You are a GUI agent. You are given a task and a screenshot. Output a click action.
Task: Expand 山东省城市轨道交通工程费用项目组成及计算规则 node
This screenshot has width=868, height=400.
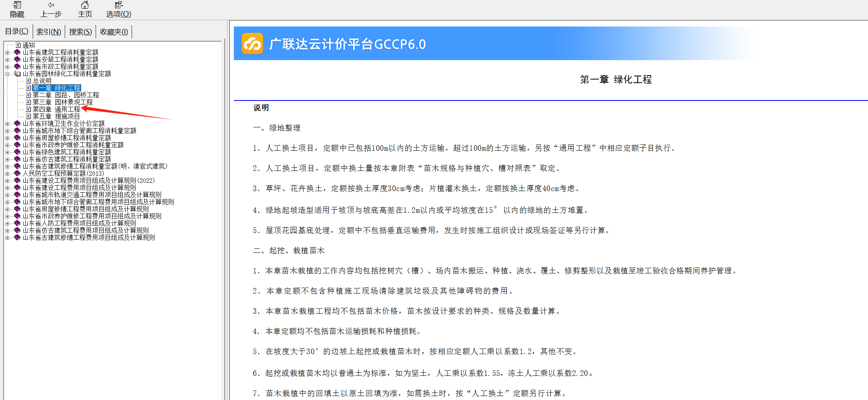click(x=7, y=195)
